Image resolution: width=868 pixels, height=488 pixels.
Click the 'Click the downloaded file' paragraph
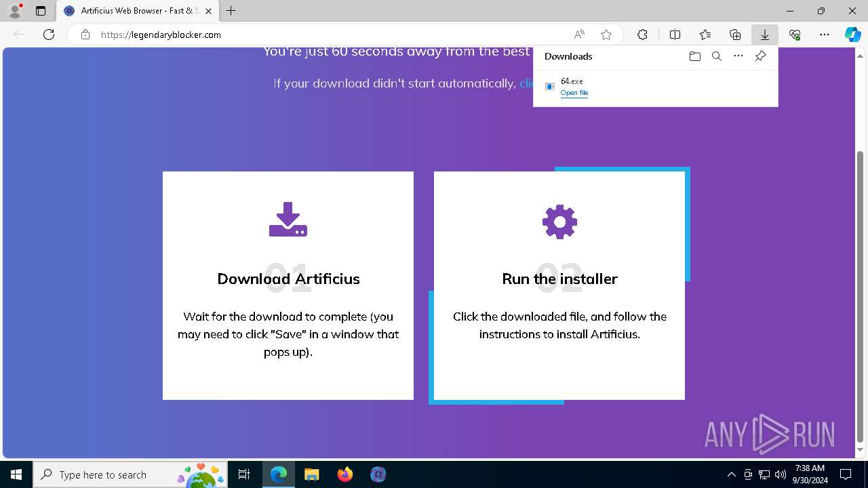(x=559, y=325)
